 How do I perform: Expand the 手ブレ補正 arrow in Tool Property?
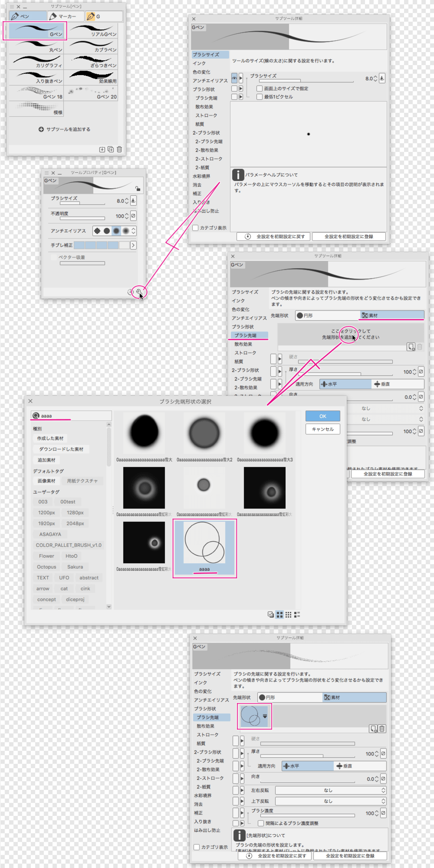[x=133, y=245]
